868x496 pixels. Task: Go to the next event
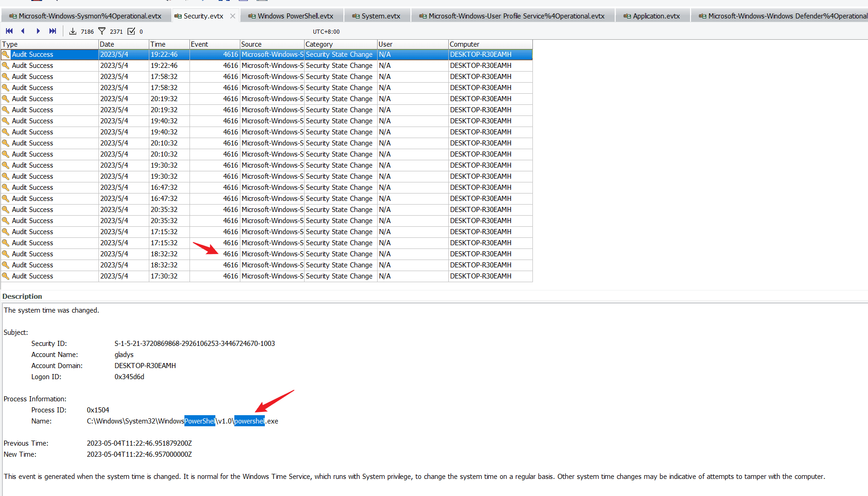point(38,31)
